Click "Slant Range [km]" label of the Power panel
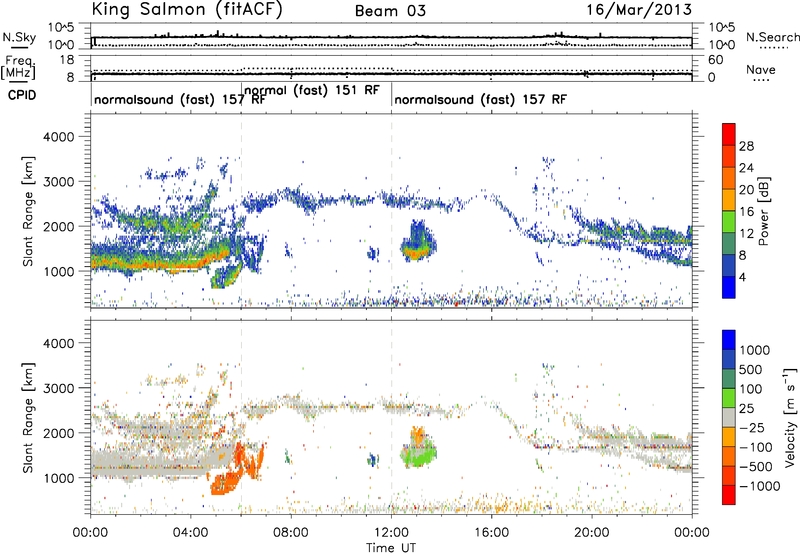800x554 pixels. click(x=28, y=211)
